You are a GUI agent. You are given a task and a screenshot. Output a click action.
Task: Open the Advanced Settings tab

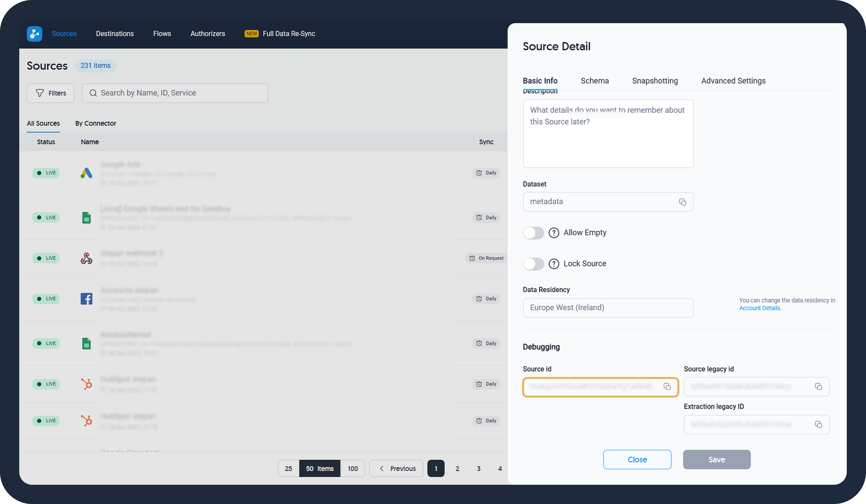pos(733,81)
